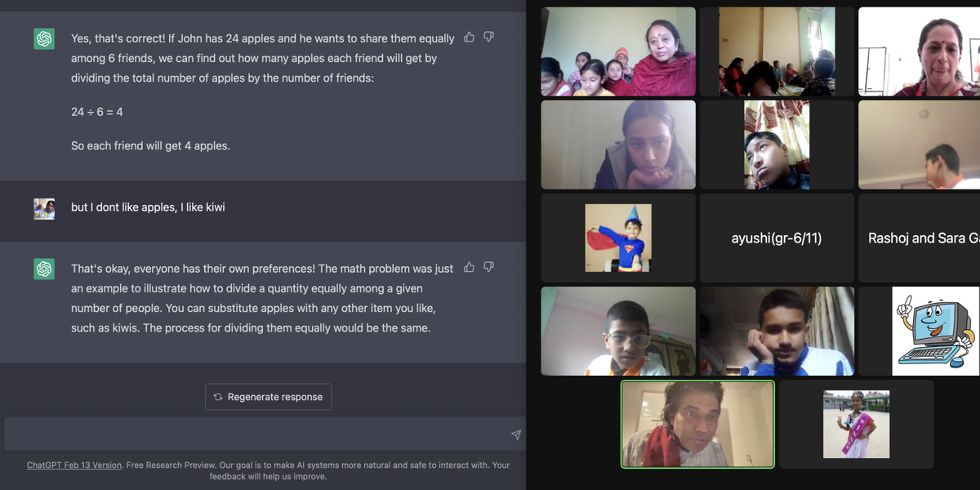Focus the chat message input box
980x490 pixels.
(x=265, y=434)
